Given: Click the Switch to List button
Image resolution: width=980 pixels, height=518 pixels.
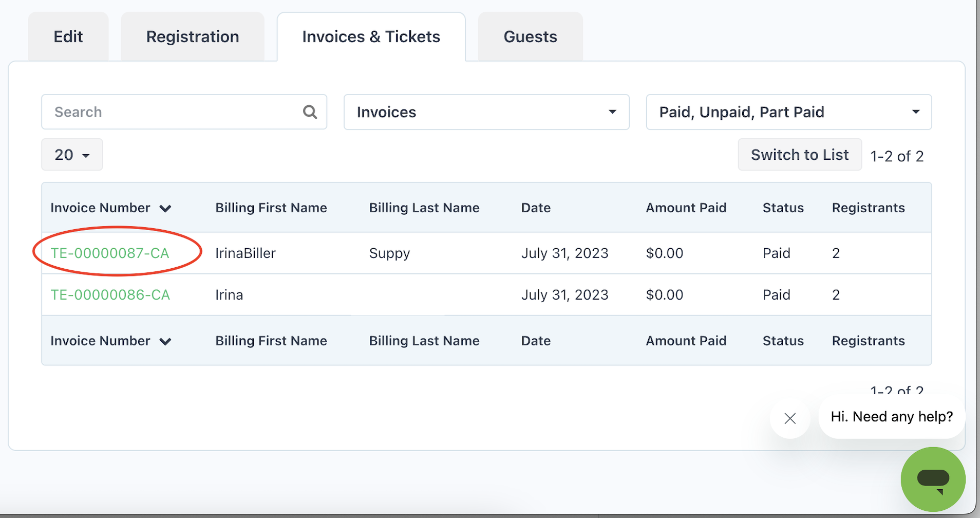Looking at the screenshot, I should pos(800,155).
